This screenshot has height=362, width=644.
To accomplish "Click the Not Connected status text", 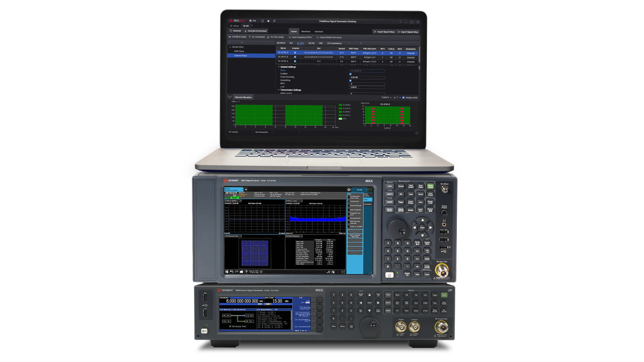I will 261,132.
